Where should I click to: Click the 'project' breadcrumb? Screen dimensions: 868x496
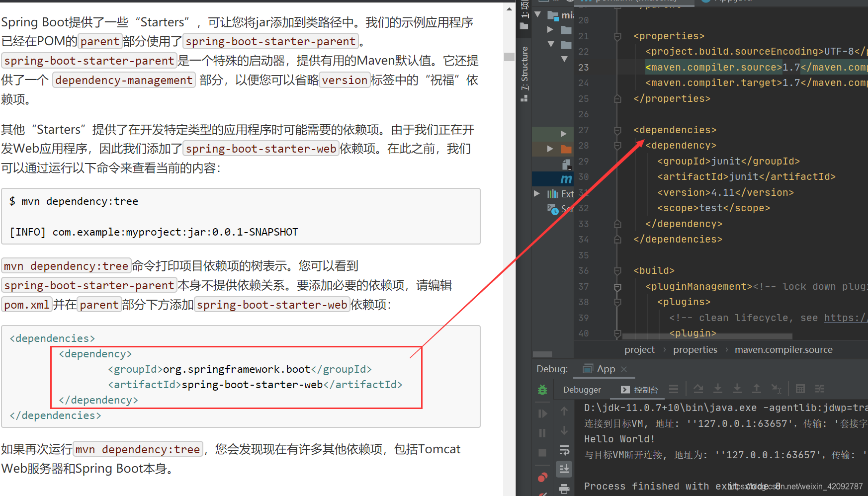[639, 349]
